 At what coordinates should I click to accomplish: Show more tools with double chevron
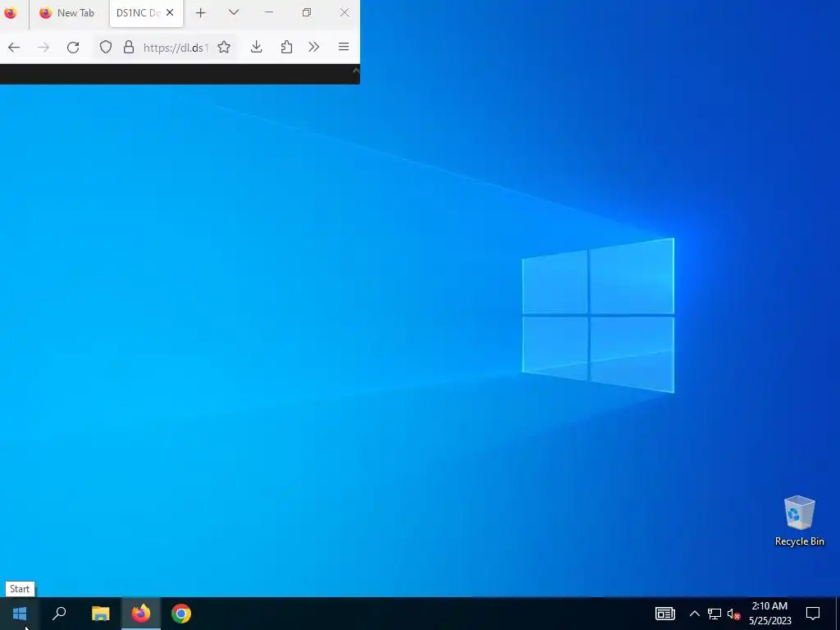coord(314,47)
